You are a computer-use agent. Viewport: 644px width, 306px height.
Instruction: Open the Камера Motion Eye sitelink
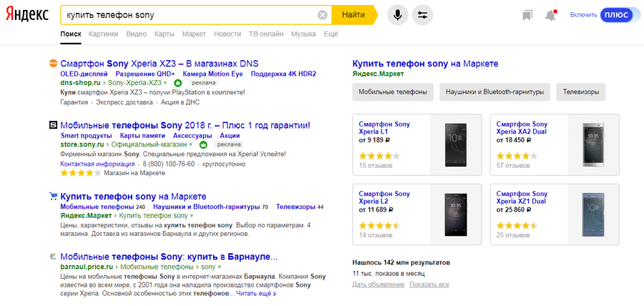[213, 74]
